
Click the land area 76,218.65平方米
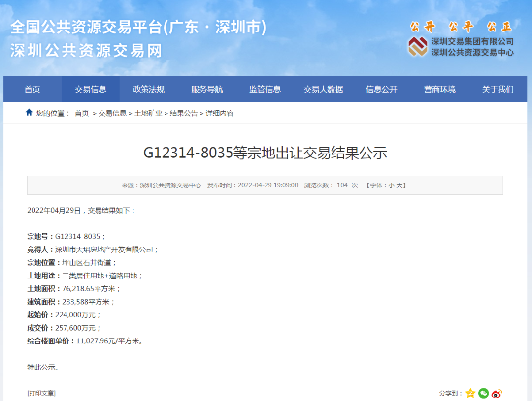89,289
